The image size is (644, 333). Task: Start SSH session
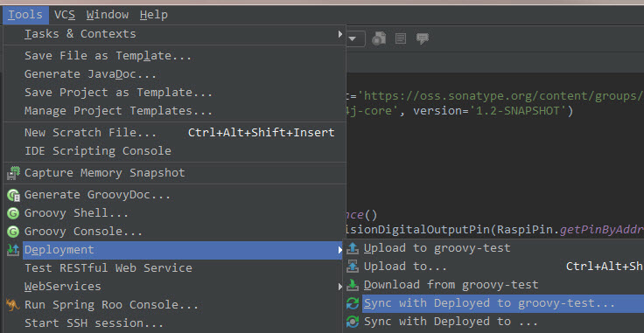pos(174,323)
